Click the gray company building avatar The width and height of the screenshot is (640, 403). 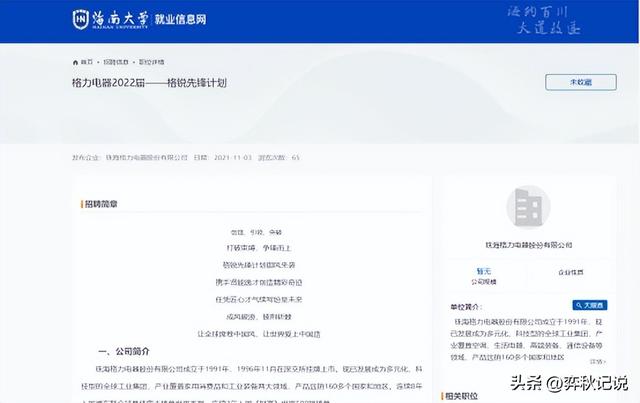tap(528, 207)
